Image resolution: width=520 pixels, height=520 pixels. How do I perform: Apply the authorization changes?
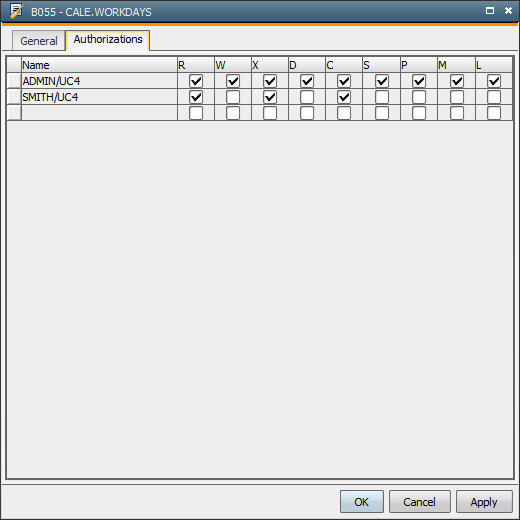(x=484, y=502)
